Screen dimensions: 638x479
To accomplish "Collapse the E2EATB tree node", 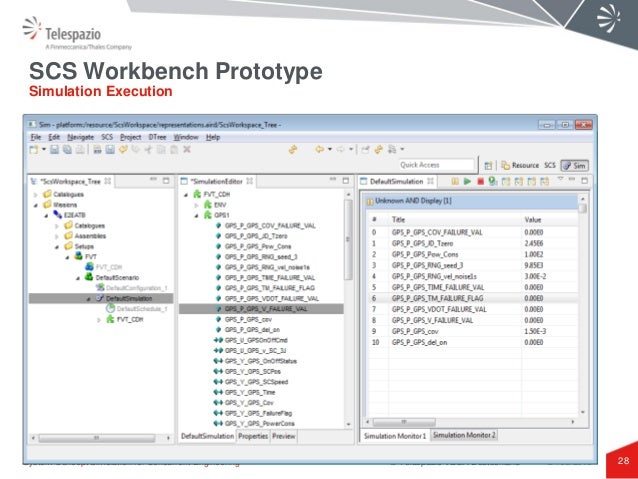I will pos(46,215).
